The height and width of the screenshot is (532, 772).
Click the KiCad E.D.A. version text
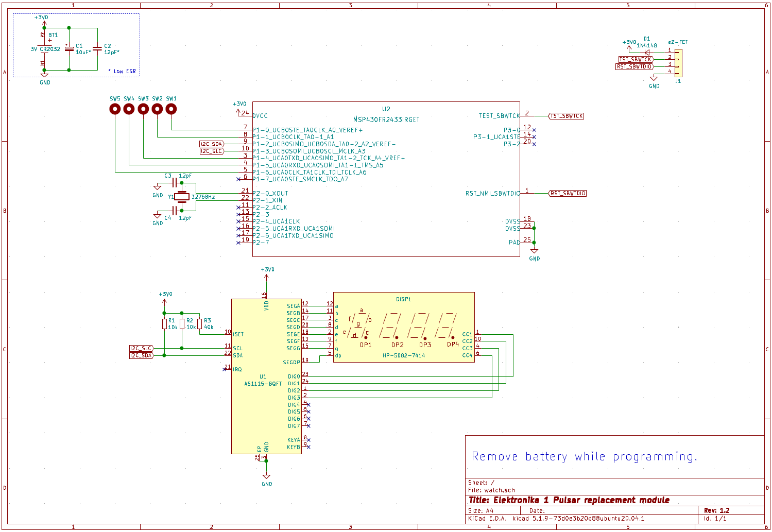pos(556,519)
